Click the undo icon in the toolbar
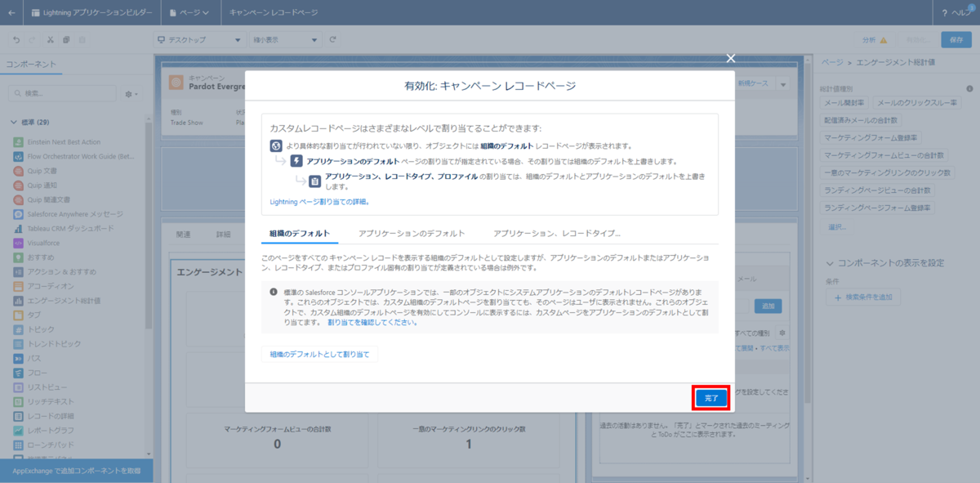This screenshot has height=483, width=980. point(15,38)
